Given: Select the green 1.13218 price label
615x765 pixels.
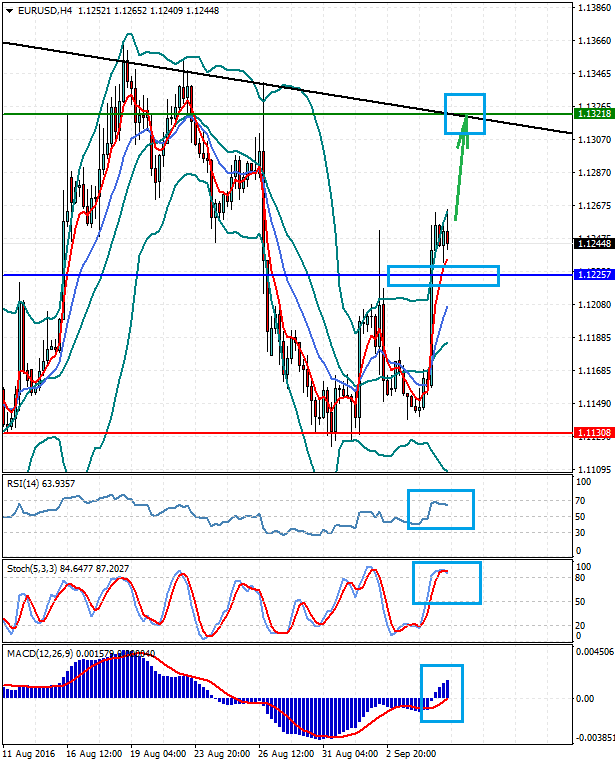Looking at the screenshot, I should 593,115.
